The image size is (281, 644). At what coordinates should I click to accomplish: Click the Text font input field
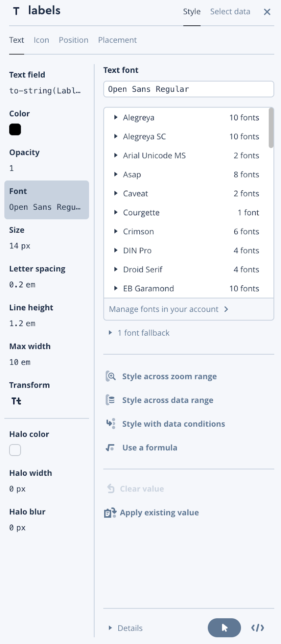[x=188, y=89]
